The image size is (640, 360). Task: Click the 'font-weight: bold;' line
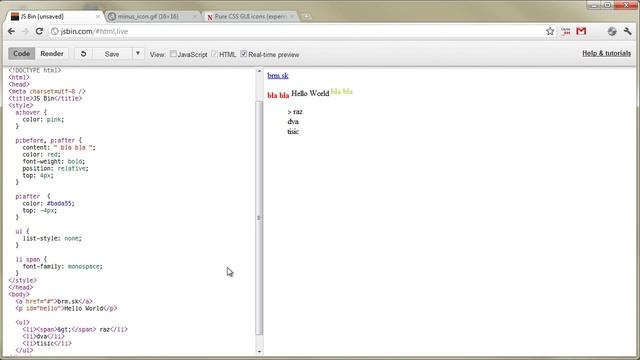point(53,162)
